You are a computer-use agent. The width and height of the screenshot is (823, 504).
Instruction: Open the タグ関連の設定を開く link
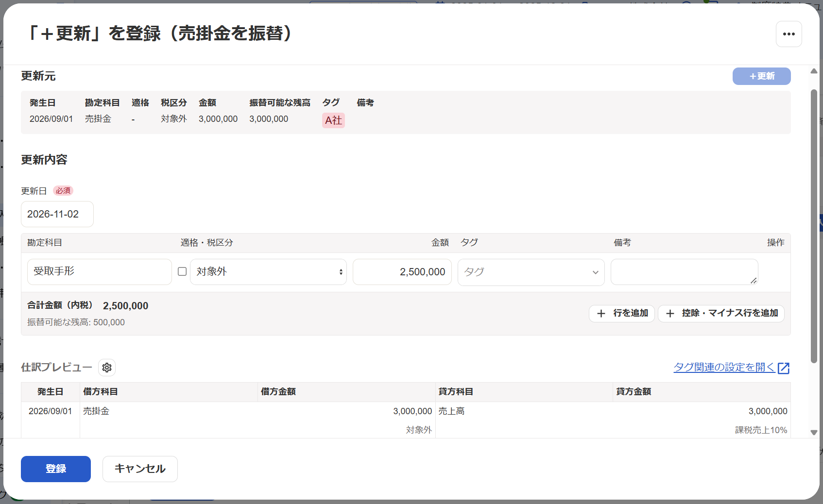(724, 368)
